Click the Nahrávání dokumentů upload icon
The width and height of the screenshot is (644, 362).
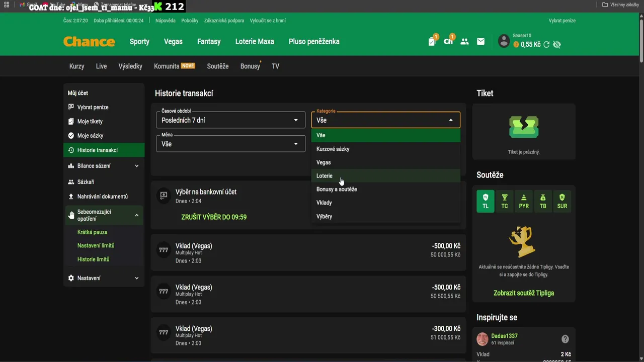pyautogui.click(x=71, y=197)
